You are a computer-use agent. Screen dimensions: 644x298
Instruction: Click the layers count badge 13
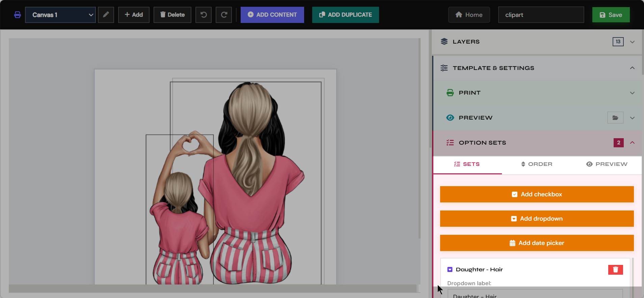pyautogui.click(x=618, y=42)
